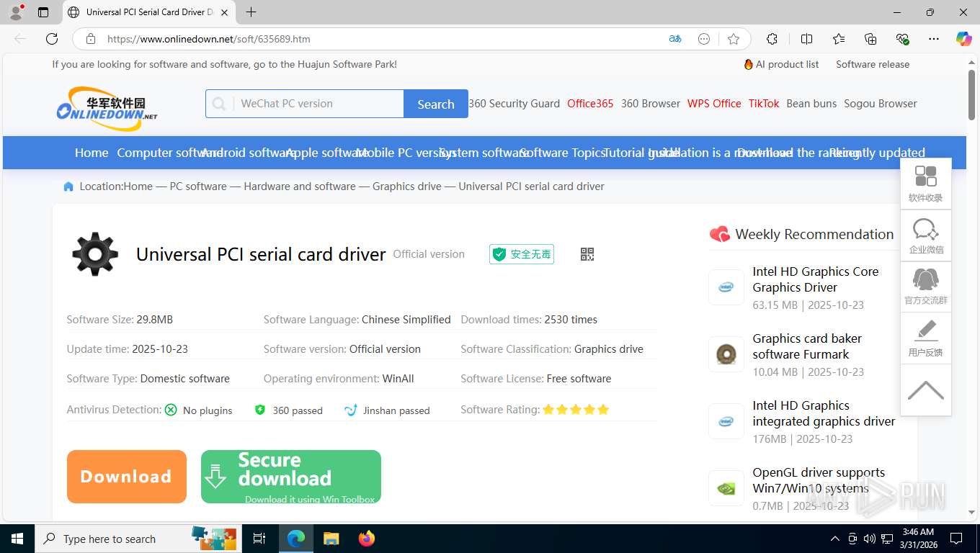The width and height of the screenshot is (980, 553).
Task: Select Software Topics in navigation bar
Action: point(562,153)
